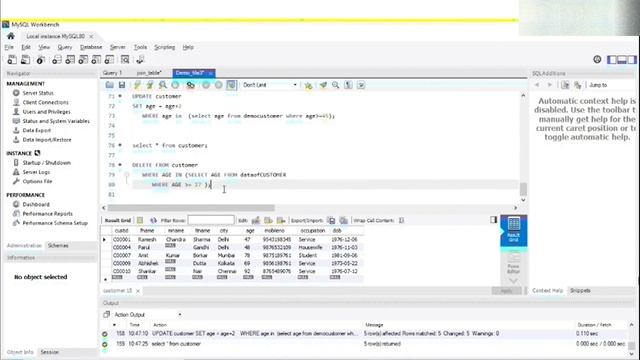Open Users and Privileges
The image size is (640, 360).
46,112
